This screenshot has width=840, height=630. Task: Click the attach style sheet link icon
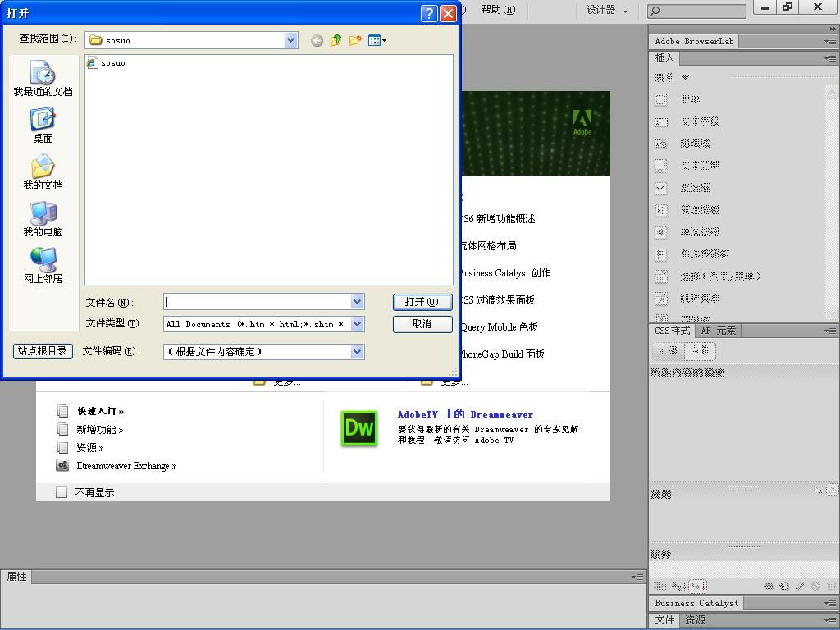pos(769,586)
